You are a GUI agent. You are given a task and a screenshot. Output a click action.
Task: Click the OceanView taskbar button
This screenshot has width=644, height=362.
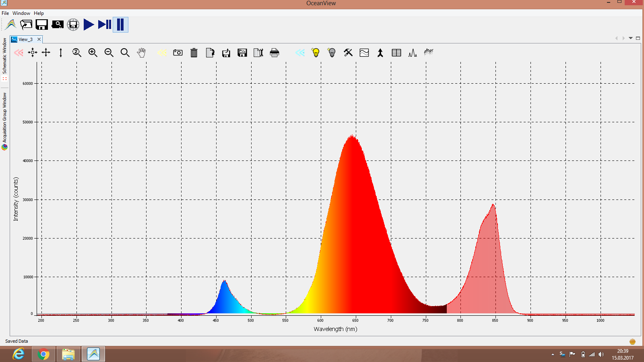93,354
